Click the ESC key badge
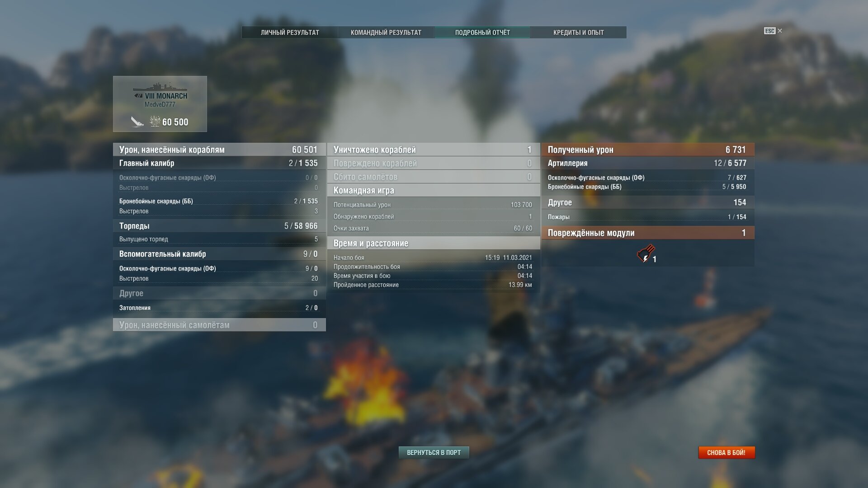This screenshot has width=868, height=488. (769, 31)
